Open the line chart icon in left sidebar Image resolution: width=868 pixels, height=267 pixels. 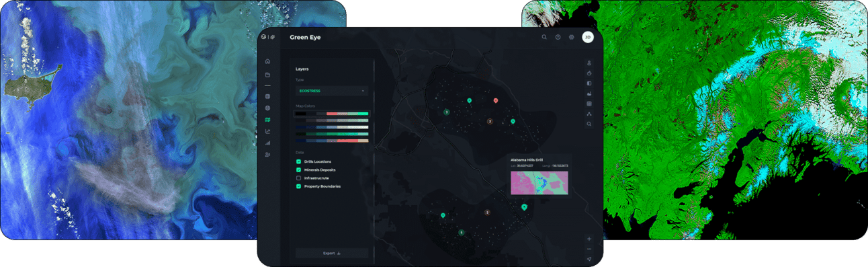point(267,131)
